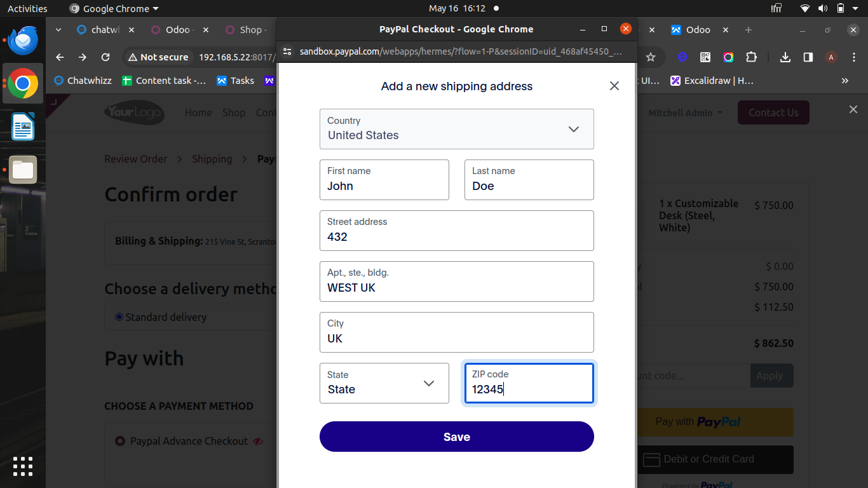The width and height of the screenshot is (868, 488).
Task: Show applications grid in the dock
Action: point(23,466)
